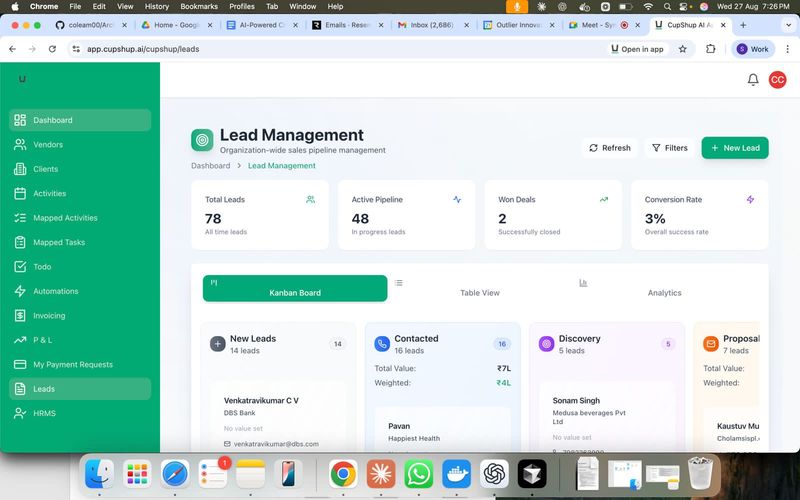Click the CupShup logo in the sidebar
Viewport: 800px width, 500px height.
(x=22, y=79)
